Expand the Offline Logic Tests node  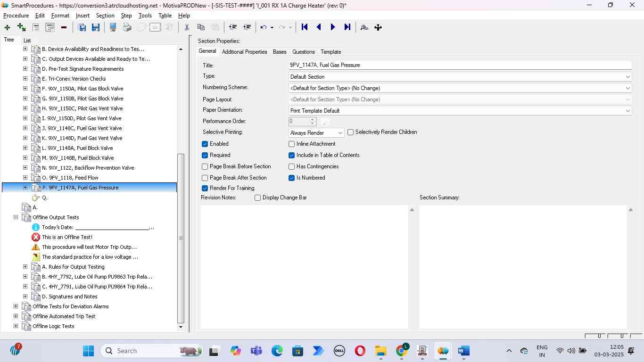16,326
